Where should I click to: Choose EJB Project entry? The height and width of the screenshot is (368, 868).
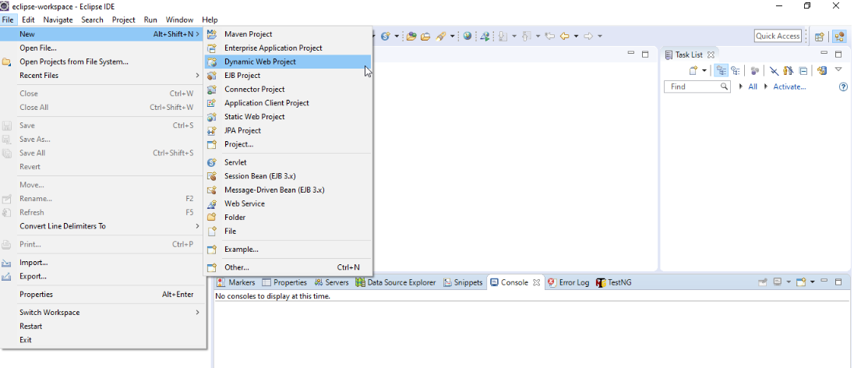pos(288,76)
